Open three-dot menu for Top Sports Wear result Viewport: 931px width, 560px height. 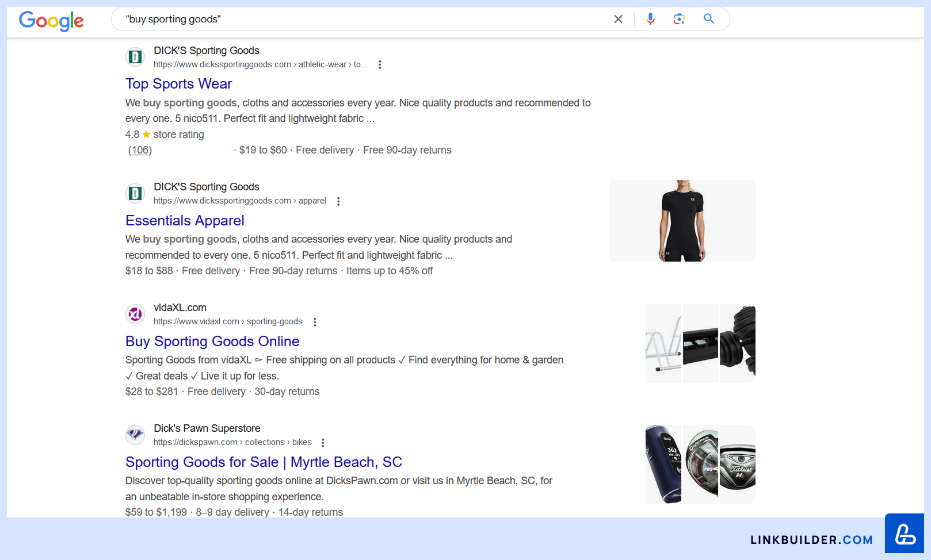(380, 64)
